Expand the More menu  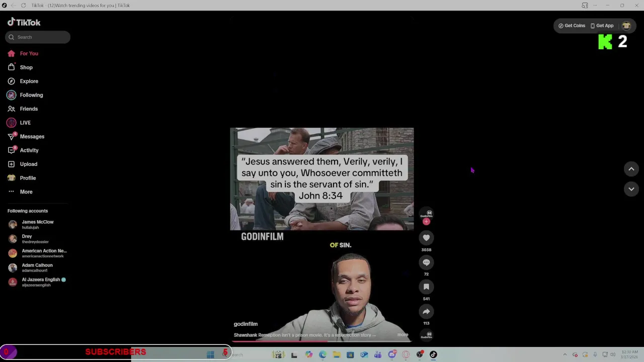pos(26,192)
